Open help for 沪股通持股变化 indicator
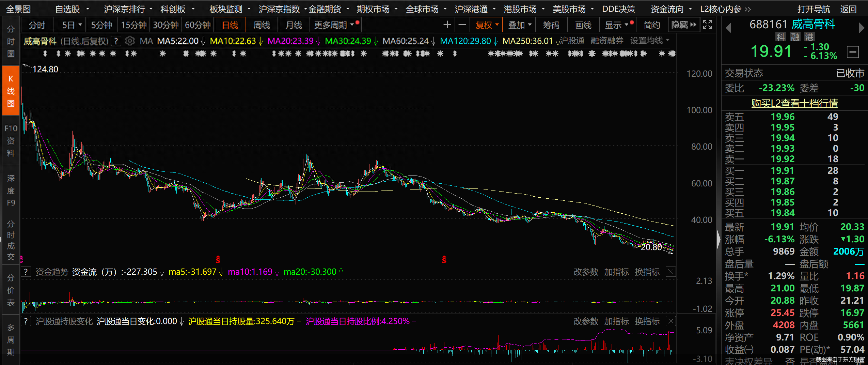868x365 pixels. pos(26,321)
